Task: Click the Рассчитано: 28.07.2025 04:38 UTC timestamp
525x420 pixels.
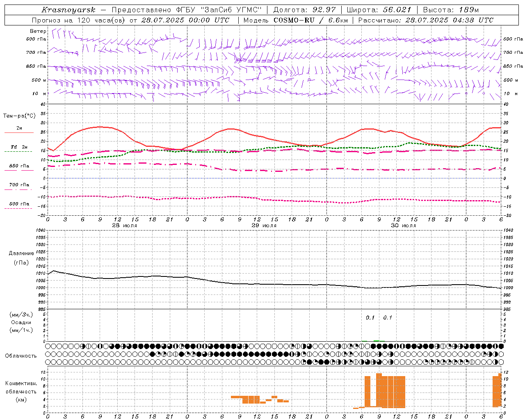Action: pos(426,20)
